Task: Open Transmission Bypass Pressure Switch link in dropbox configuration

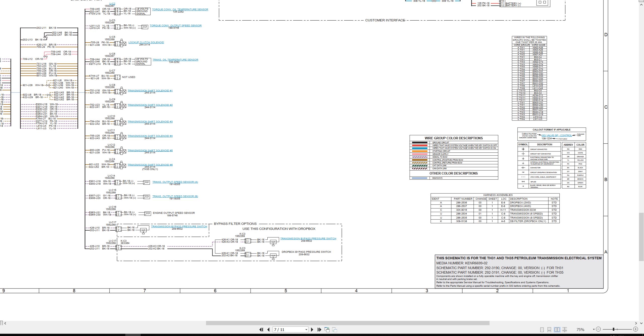Action: coord(308,239)
